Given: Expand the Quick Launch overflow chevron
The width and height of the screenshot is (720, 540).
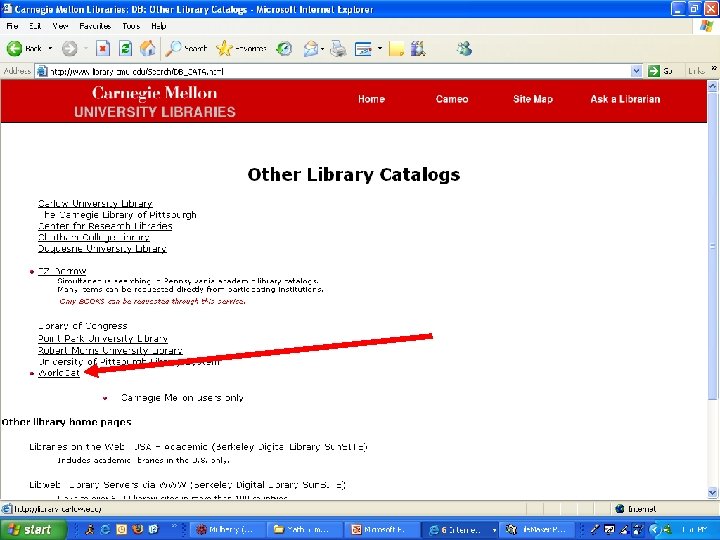Looking at the screenshot, I should pyautogui.click(x=174, y=526).
